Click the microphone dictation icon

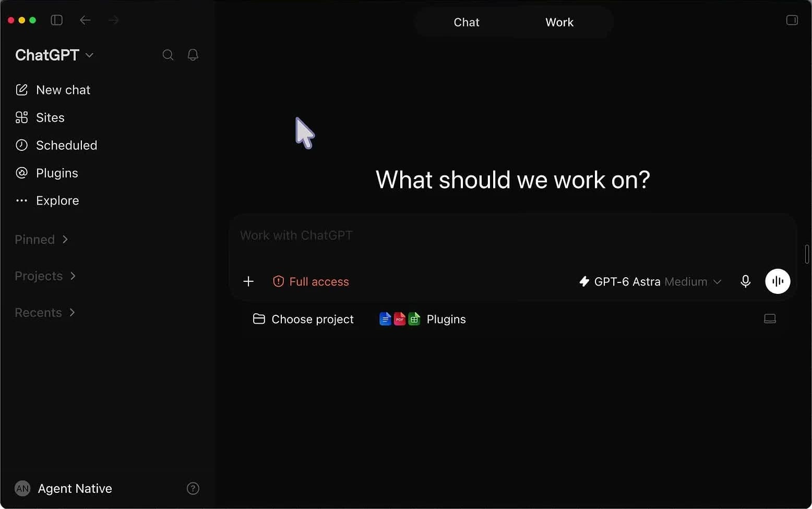745,281
